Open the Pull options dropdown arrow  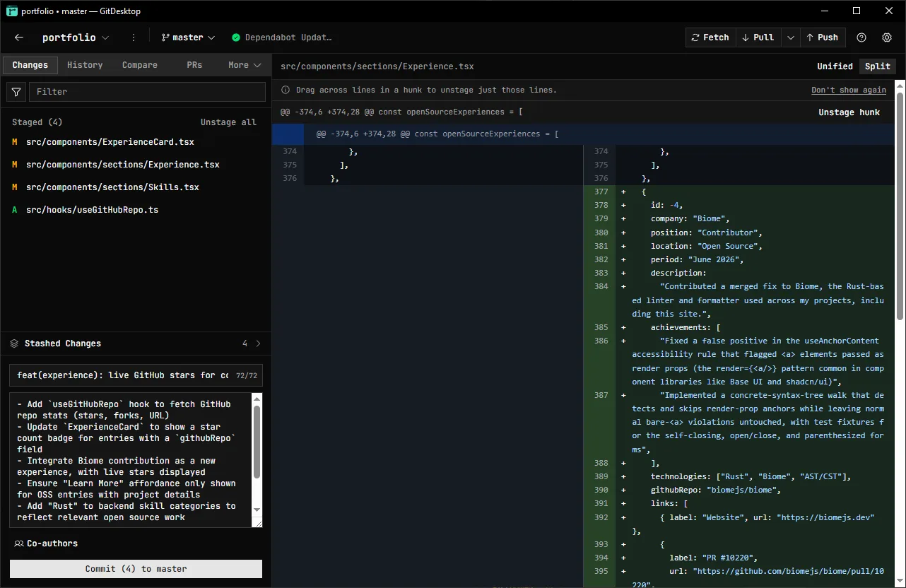point(791,37)
